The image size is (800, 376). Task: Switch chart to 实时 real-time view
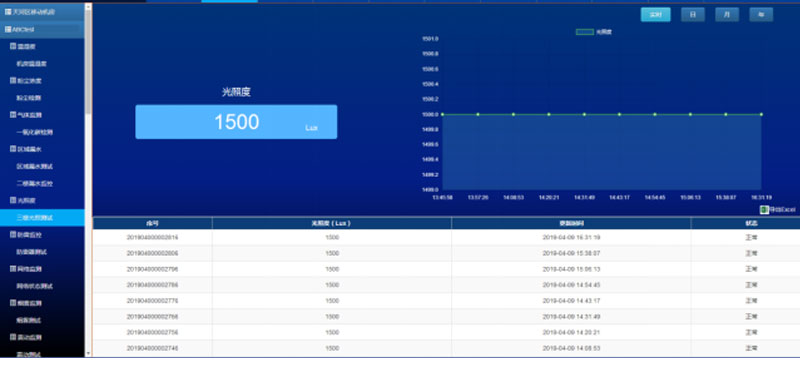point(656,15)
